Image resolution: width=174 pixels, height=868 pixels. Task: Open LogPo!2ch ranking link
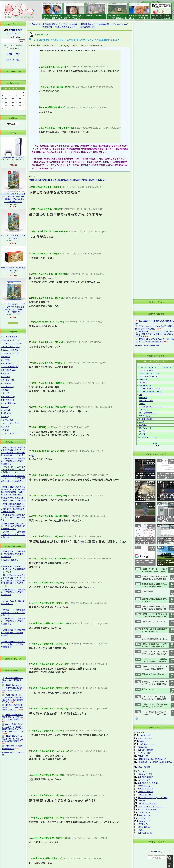(x=143, y=425)
